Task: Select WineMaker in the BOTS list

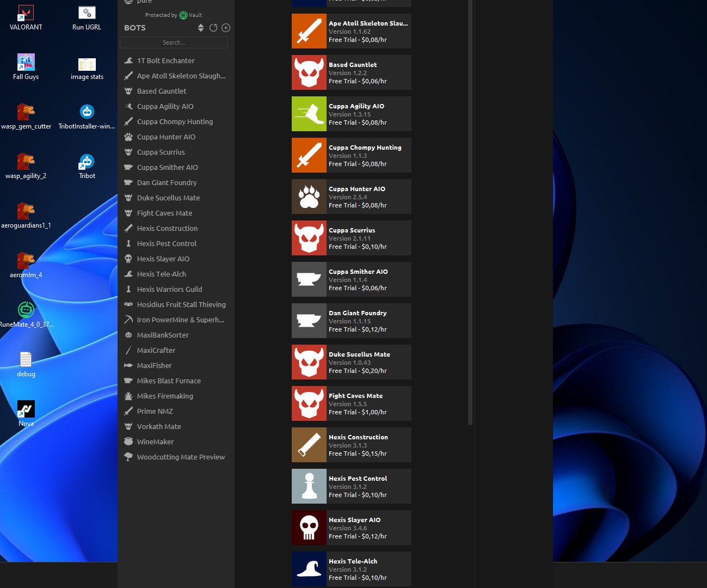Action: [176, 442]
